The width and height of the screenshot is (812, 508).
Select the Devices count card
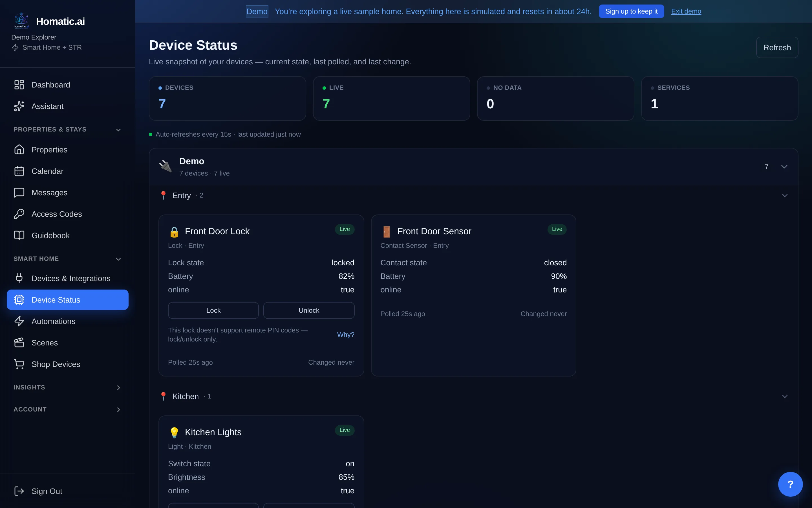coord(227,98)
